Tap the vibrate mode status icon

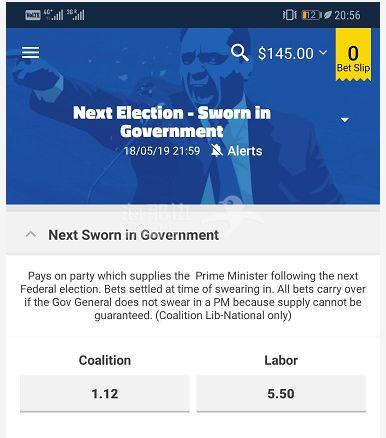(x=289, y=15)
